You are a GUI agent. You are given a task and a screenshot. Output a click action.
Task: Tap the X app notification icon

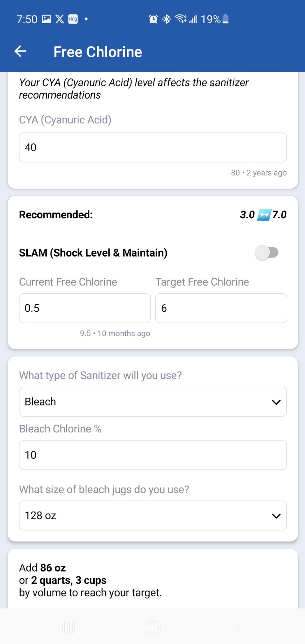(x=60, y=19)
